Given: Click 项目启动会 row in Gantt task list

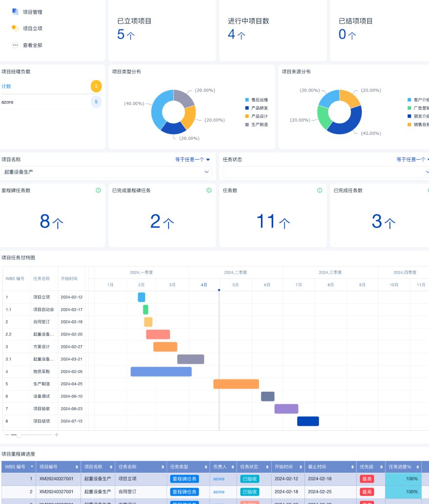Looking at the screenshot, I should coord(44,310).
